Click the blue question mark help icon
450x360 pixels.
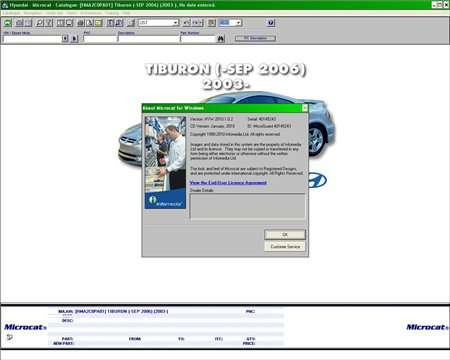271,23
